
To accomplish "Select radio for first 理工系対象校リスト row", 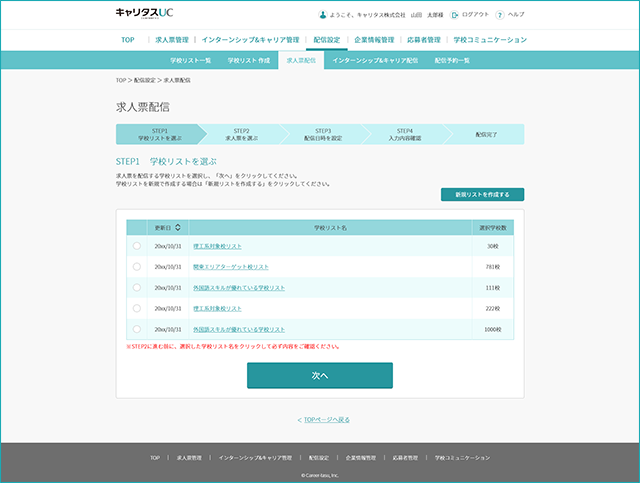I will tap(137, 246).
